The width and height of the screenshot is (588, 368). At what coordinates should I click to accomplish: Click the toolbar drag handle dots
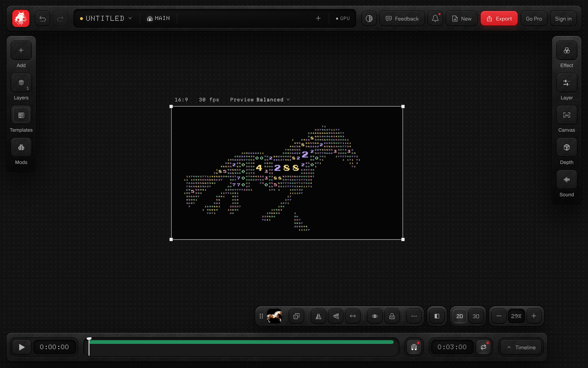coord(261,316)
